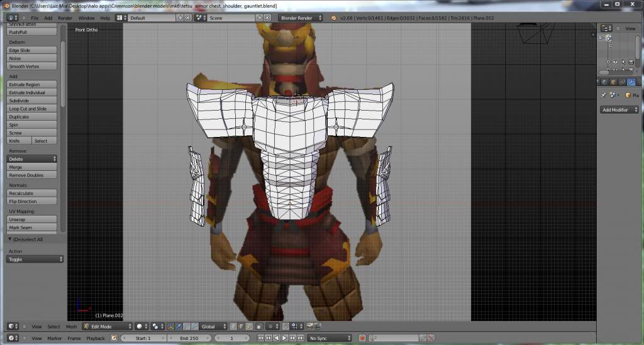Open the 3D viewport Select menu
This screenshot has height=345, width=644.
54,327
